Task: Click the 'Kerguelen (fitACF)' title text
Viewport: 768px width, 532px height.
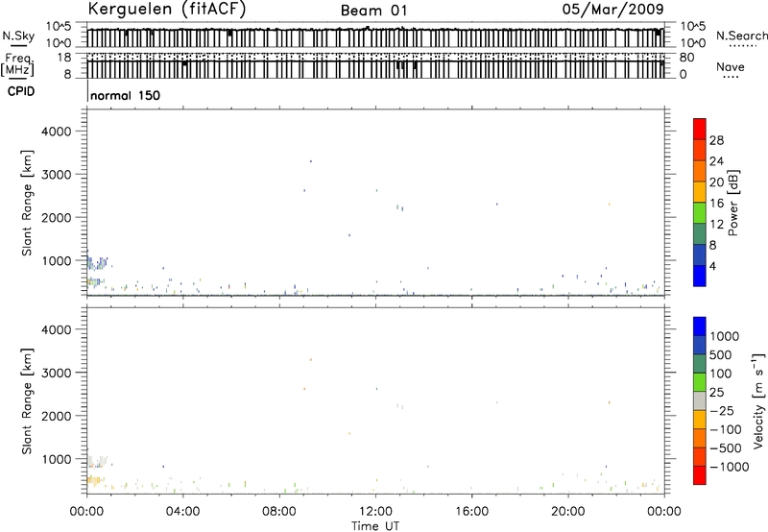Action: (x=166, y=9)
